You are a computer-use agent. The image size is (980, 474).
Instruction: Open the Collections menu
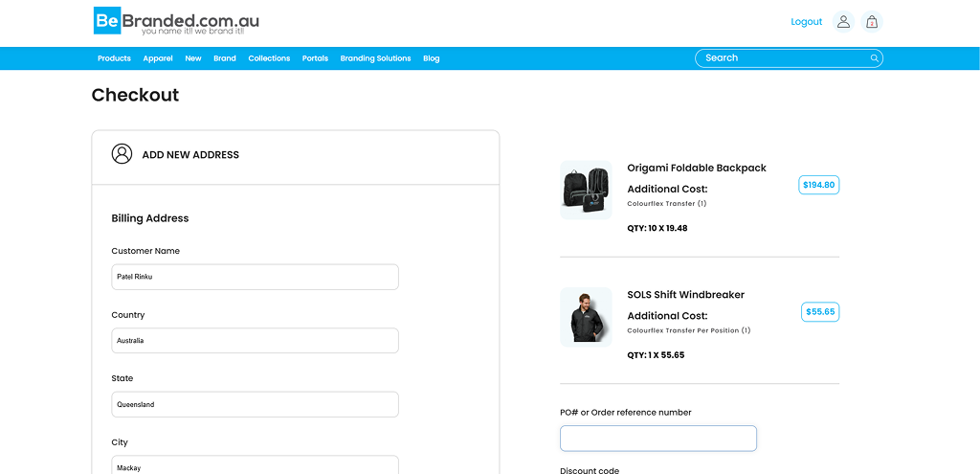(x=269, y=58)
